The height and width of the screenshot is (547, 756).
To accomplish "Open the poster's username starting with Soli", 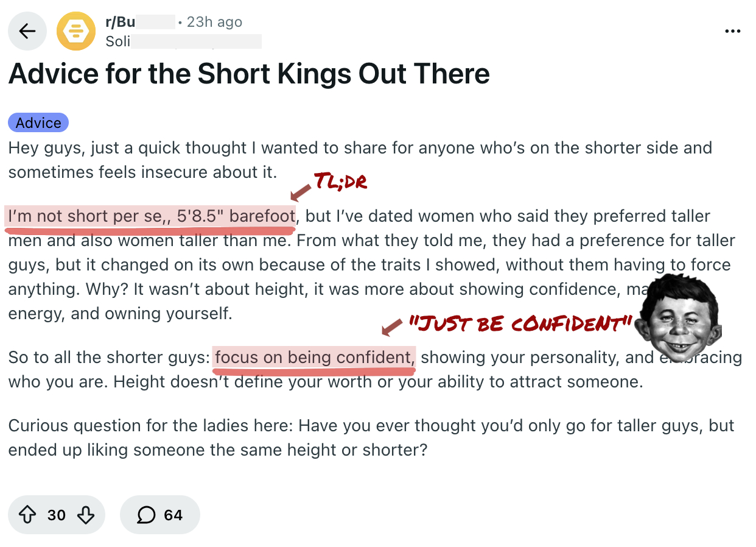I will point(117,41).
